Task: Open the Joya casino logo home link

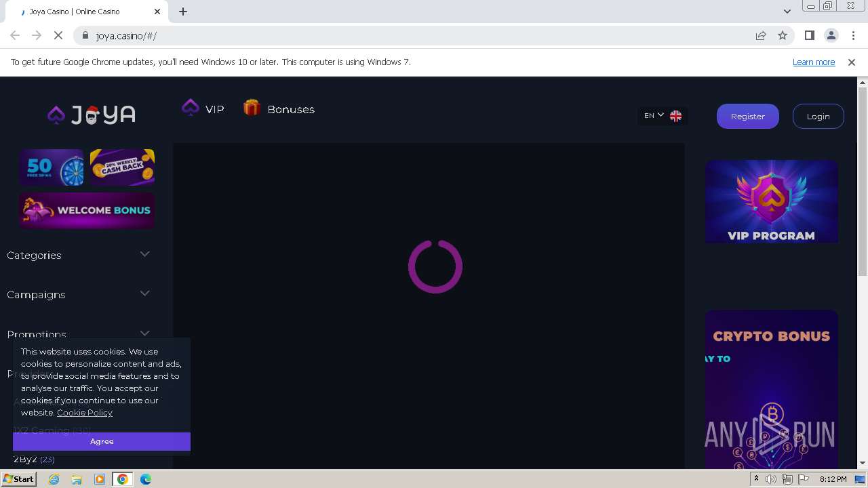Action: [92, 115]
